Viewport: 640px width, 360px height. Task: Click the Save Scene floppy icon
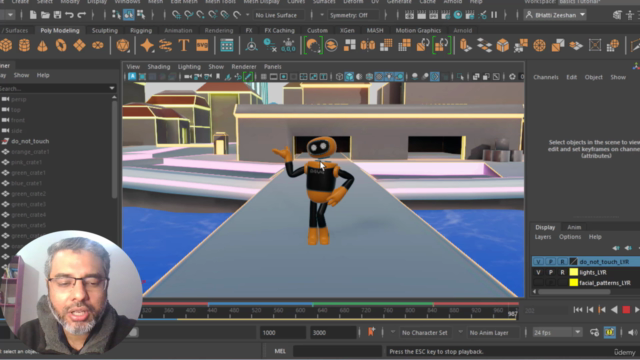coord(57,15)
